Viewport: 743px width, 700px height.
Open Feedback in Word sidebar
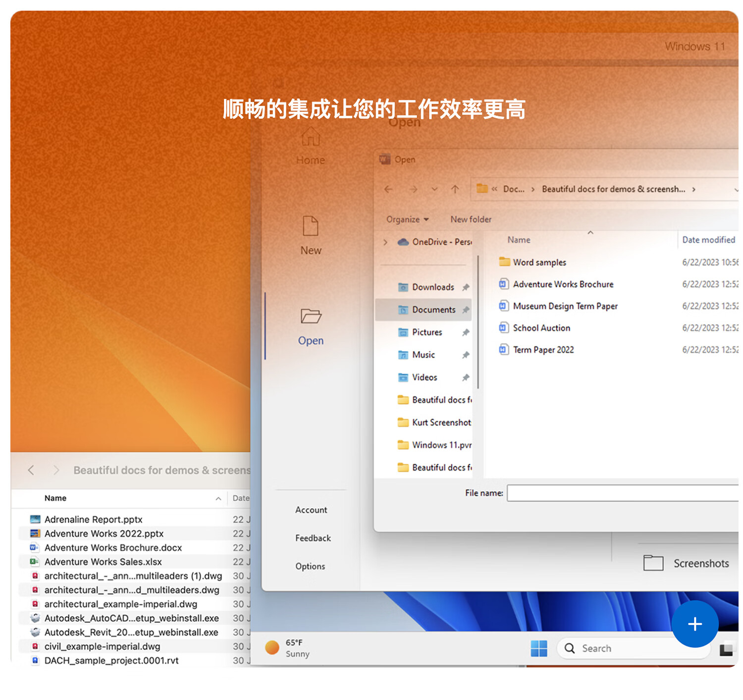tap(313, 538)
